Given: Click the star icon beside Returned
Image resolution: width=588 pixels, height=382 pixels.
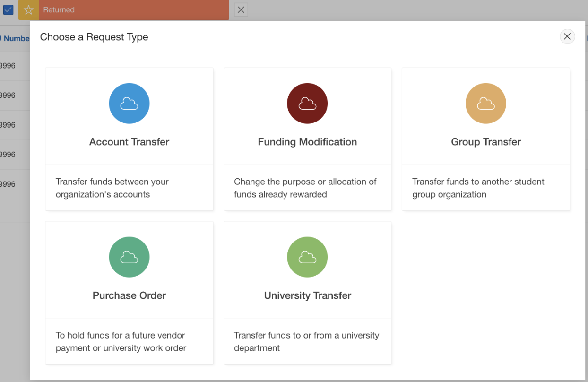Looking at the screenshot, I should coord(29,10).
